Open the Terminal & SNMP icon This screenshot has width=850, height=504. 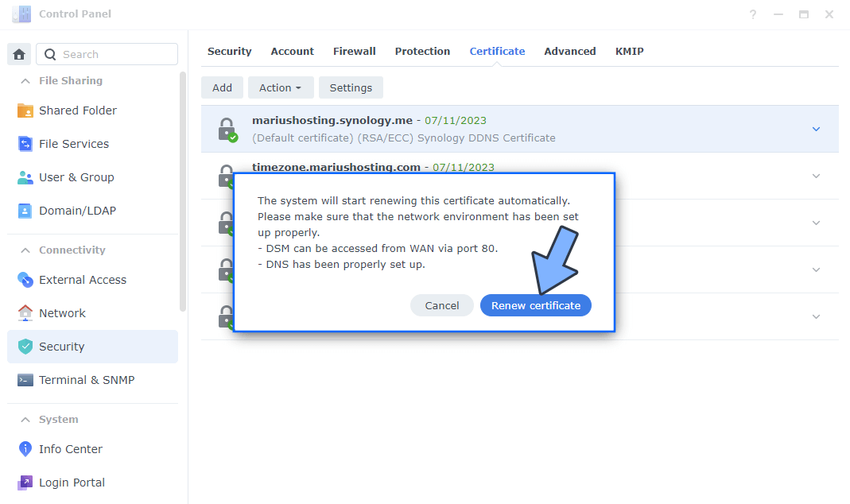tap(25, 380)
